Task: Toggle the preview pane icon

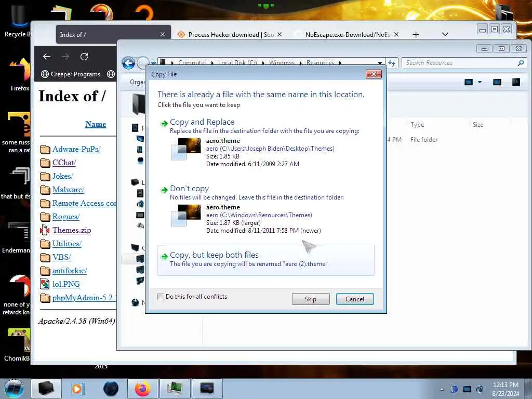Action: [x=497, y=82]
